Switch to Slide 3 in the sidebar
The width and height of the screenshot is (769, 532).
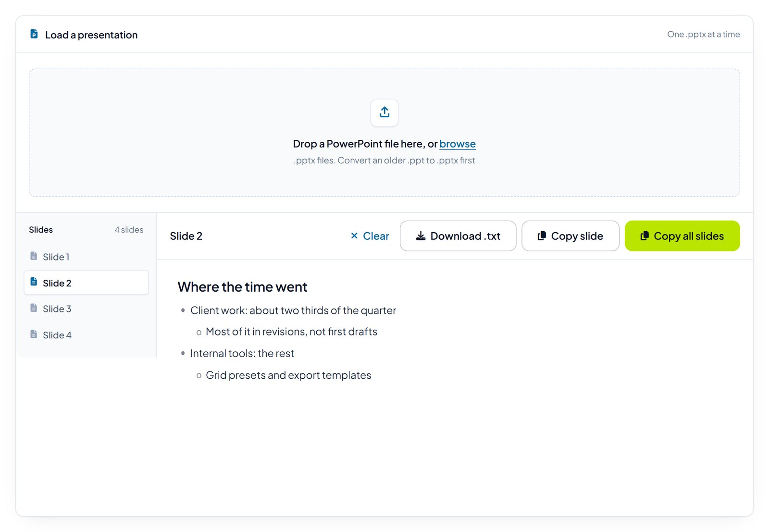pyautogui.click(x=86, y=309)
